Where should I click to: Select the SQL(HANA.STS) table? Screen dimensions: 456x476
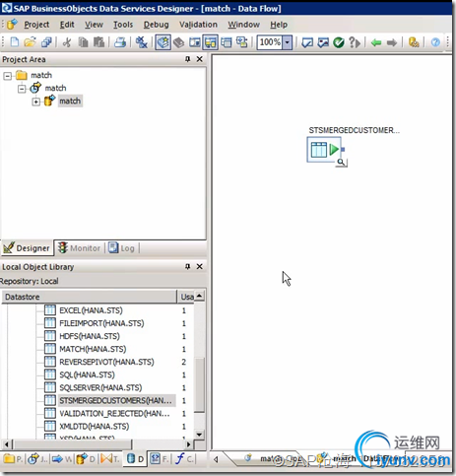87,374
